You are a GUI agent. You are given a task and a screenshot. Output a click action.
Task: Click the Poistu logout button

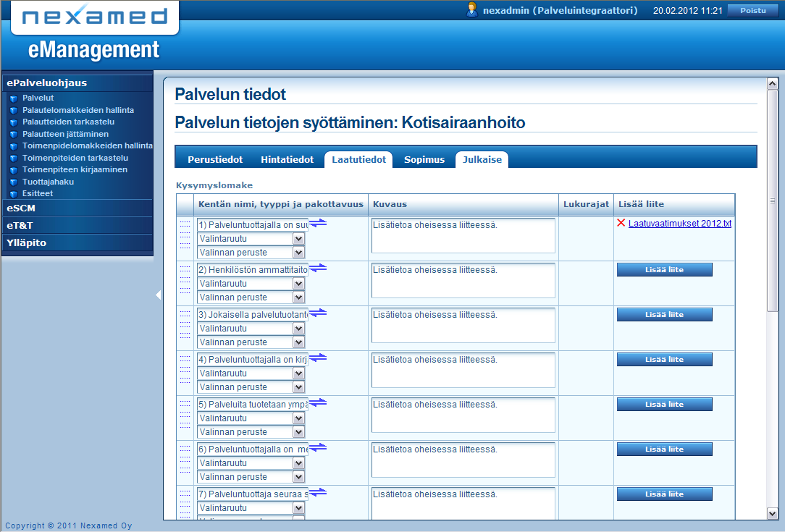coord(753,11)
